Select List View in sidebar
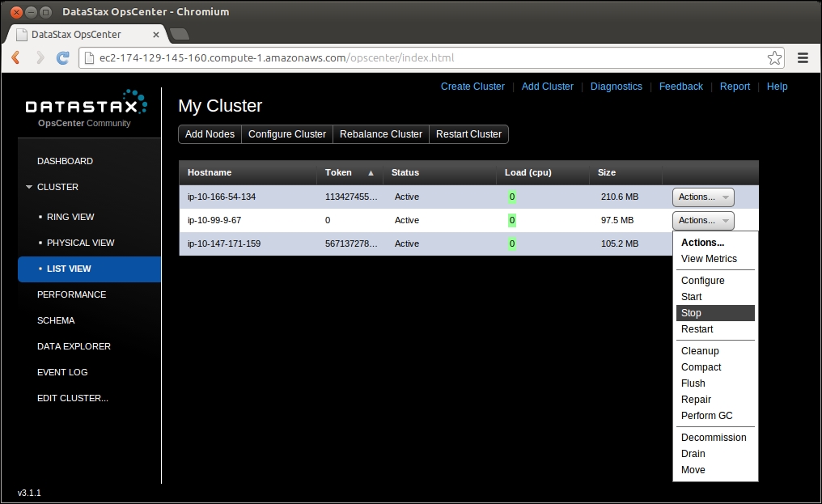822x504 pixels. click(x=89, y=269)
